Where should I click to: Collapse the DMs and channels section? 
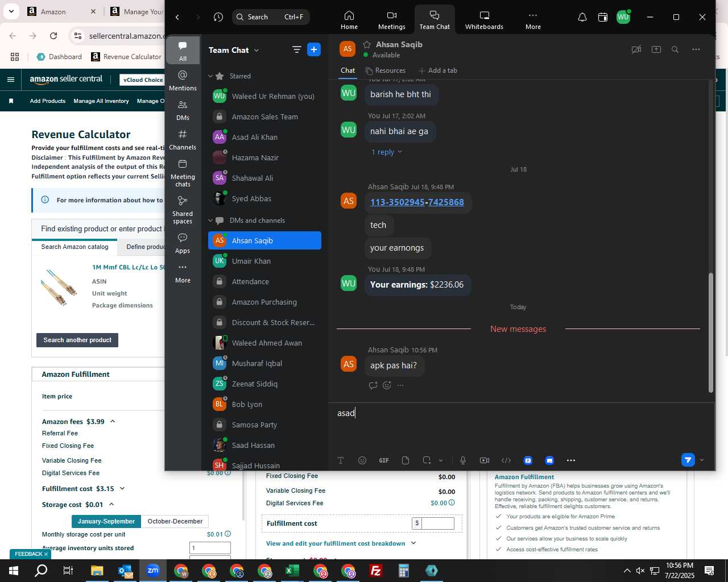(210, 221)
